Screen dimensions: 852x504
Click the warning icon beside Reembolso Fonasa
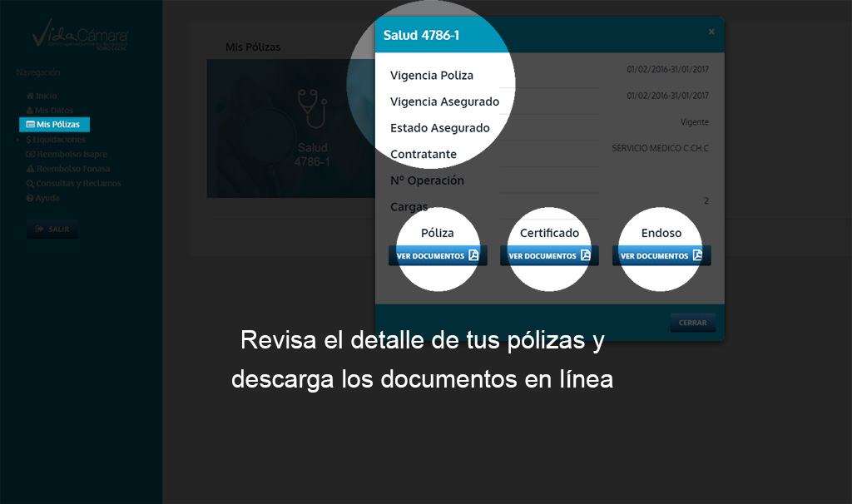[x=30, y=169]
